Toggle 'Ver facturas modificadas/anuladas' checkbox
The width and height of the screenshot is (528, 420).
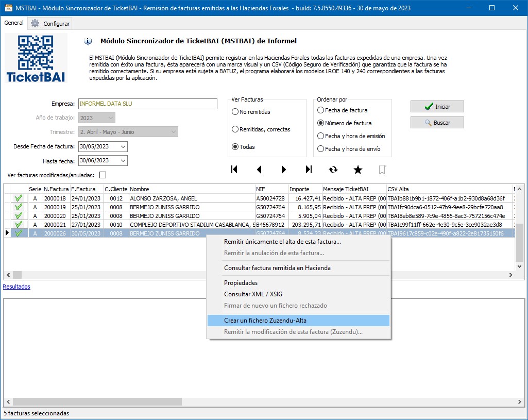(x=103, y=175)
